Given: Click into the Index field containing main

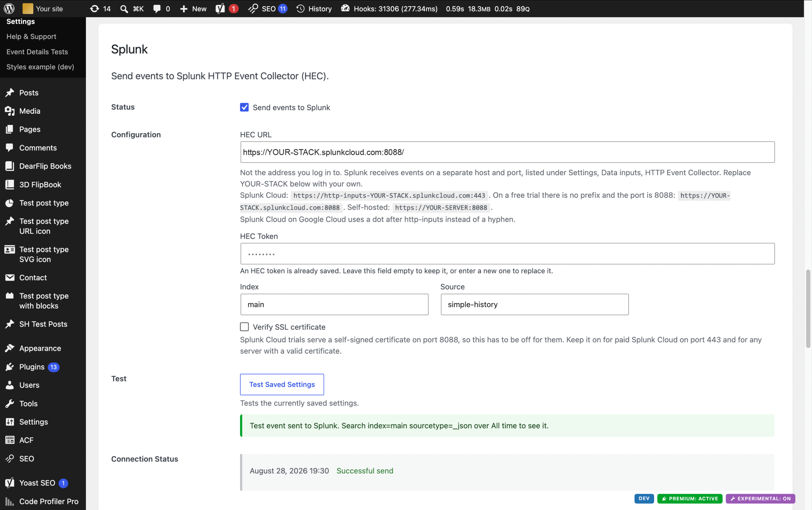Looking at the screenshot, I should point(334,304).
